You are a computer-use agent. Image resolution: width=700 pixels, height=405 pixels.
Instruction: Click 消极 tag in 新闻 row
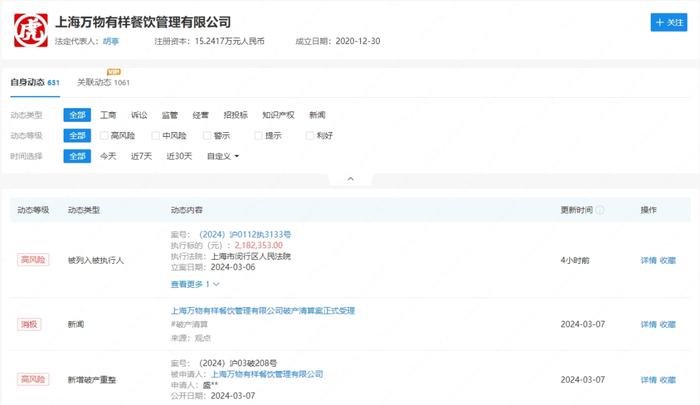tap(29, 324)
